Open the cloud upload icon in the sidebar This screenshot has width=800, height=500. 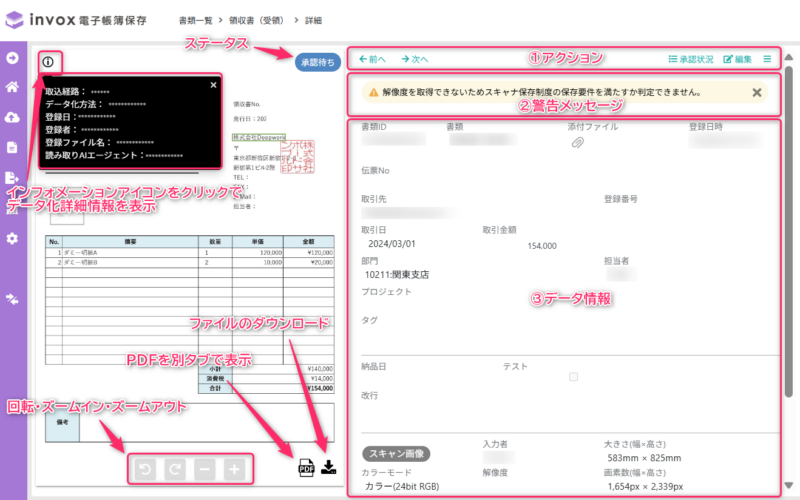tap(13, 117)
